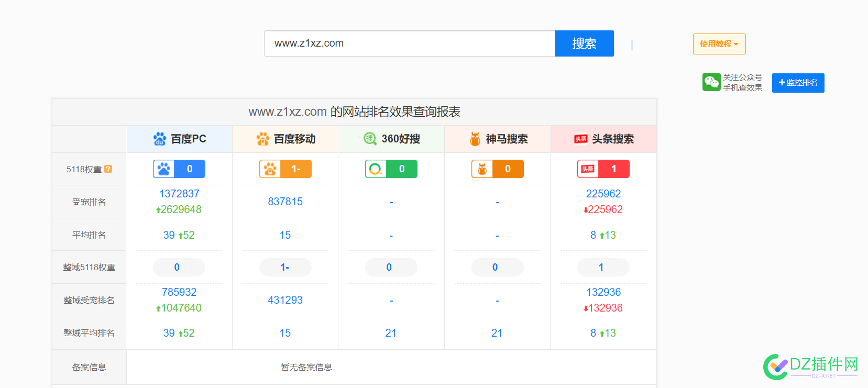Viewport: 868px width, 388px height.
Task: Click the red decrease value 225962
Action: pyautogui.click(x=603, y=209)
